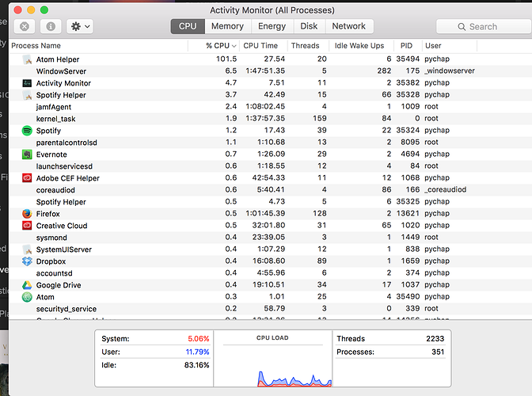Select Spotify Helper with 0.5% CPU
The width and height of the screenshot is (532, 396).
271,202
